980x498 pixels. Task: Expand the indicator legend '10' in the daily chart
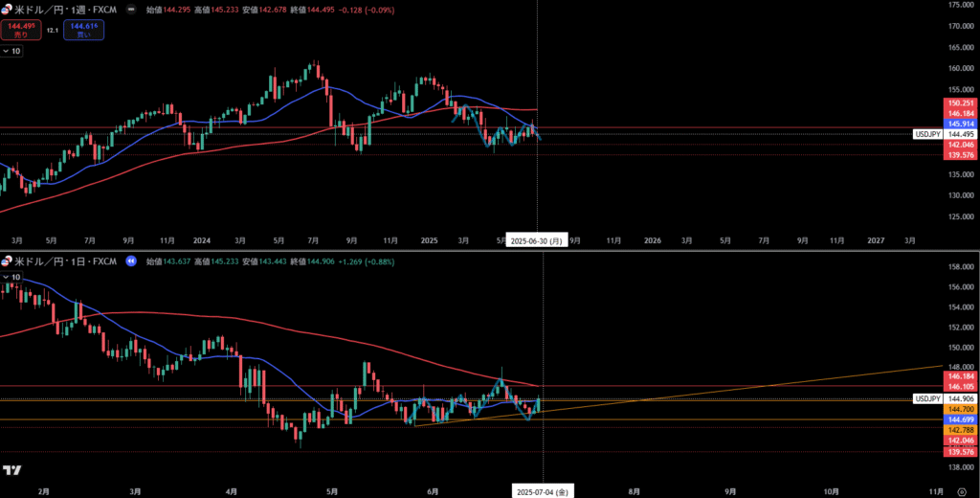[11, 277]
